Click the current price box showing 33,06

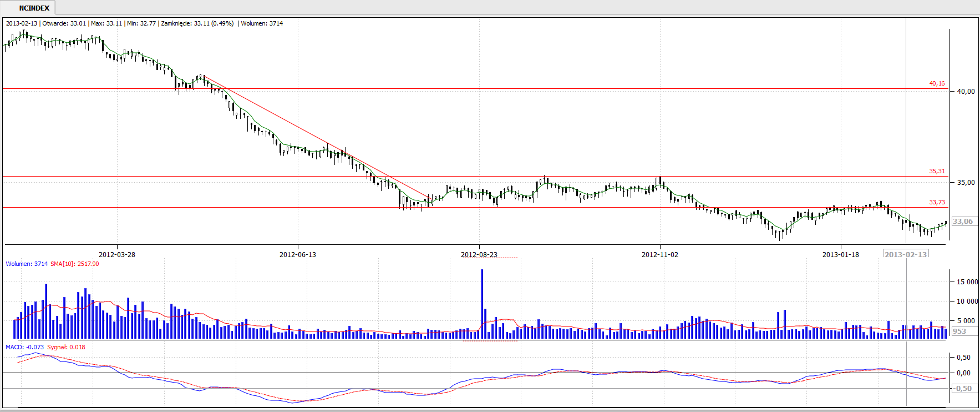click(x=963, y=222)
